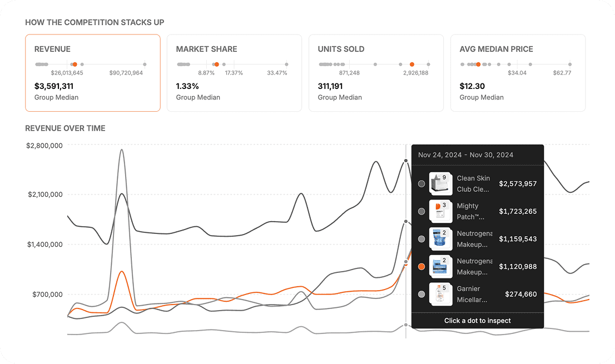The width and height of the screenshot is (615, 364).
Task: Click the $12.30 group median value
Action: (x=472, y=86)
